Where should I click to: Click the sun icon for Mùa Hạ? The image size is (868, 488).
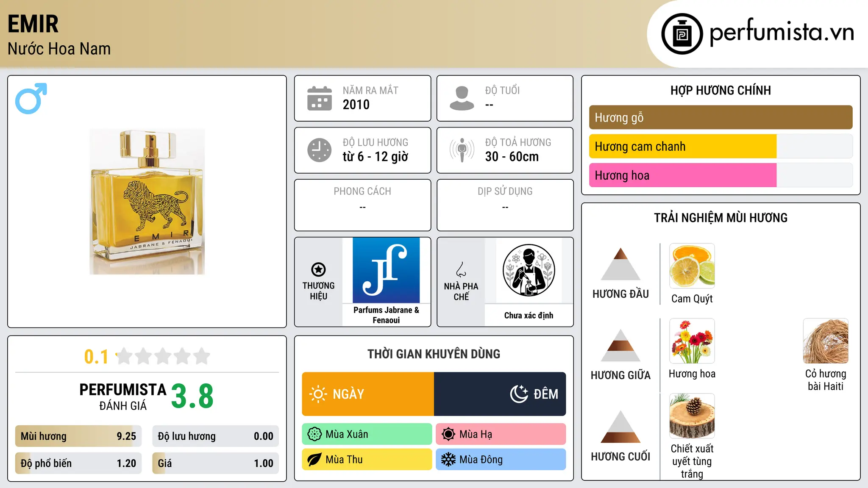coord(448,434)
